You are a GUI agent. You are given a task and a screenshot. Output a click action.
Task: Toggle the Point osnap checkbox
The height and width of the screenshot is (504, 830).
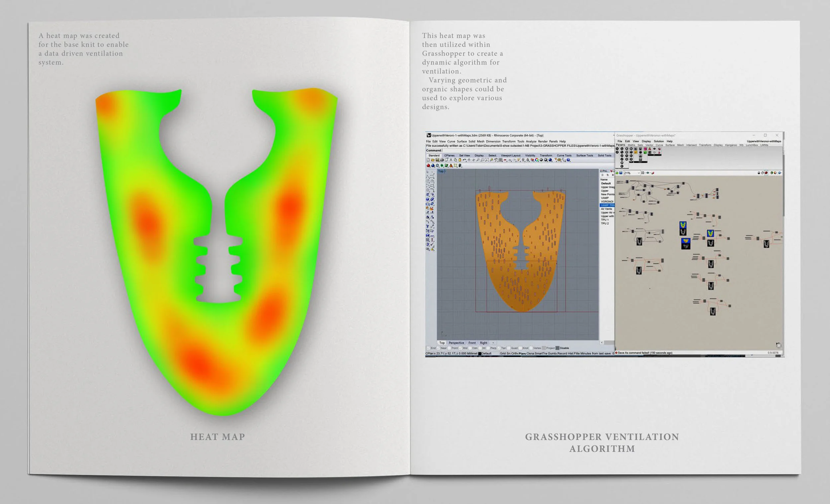point(449,348)
